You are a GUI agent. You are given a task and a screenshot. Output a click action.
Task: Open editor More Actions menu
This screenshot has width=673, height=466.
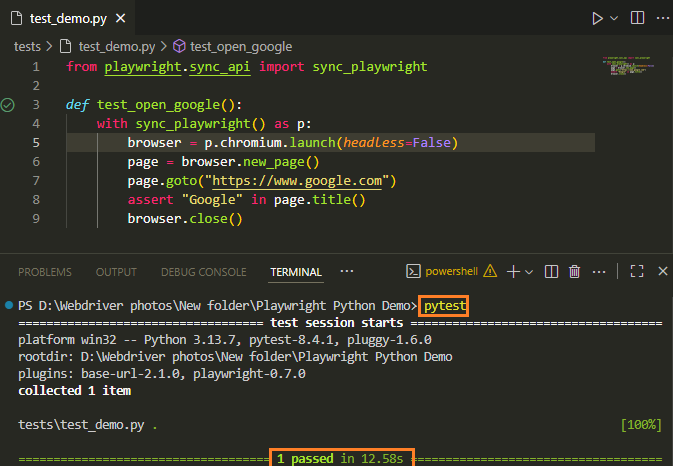tap(663, 18)
